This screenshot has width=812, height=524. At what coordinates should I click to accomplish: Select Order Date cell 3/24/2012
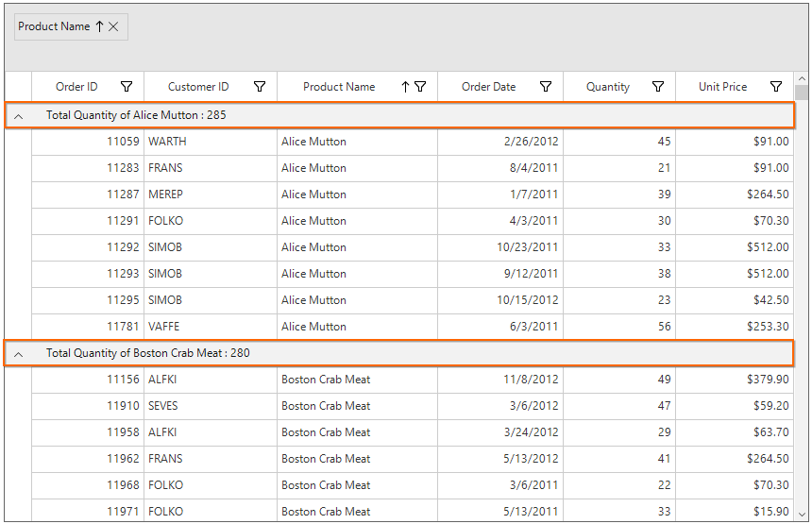pos(500,431)
